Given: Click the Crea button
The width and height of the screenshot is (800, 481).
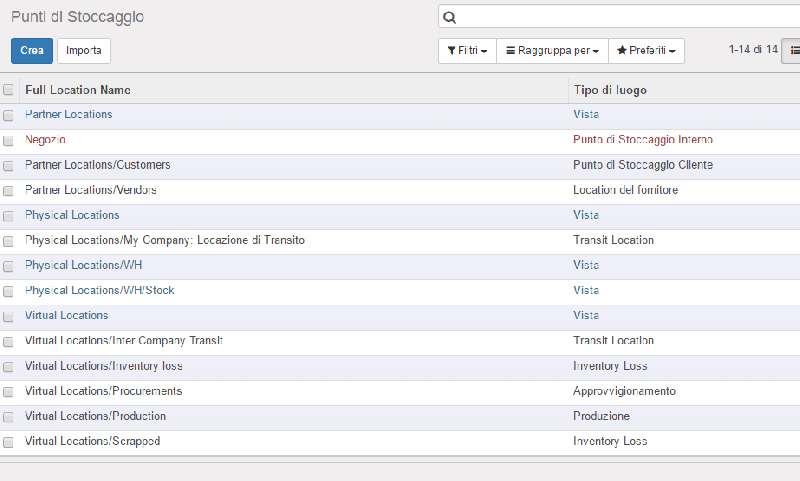Looking at the screenshot, I should pyautogui.click(x=32, y=50).
